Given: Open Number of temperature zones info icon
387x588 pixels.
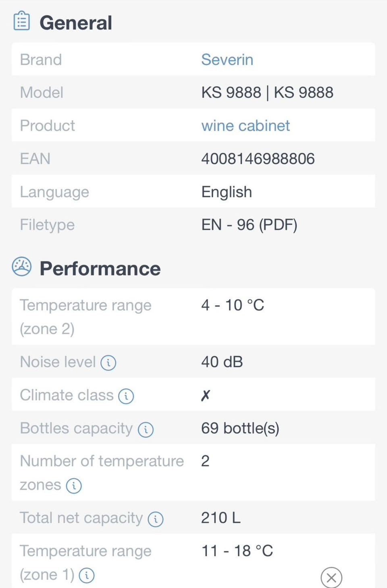Looking at the screenshot, I should pyautogui.click(x=74, y=486).
